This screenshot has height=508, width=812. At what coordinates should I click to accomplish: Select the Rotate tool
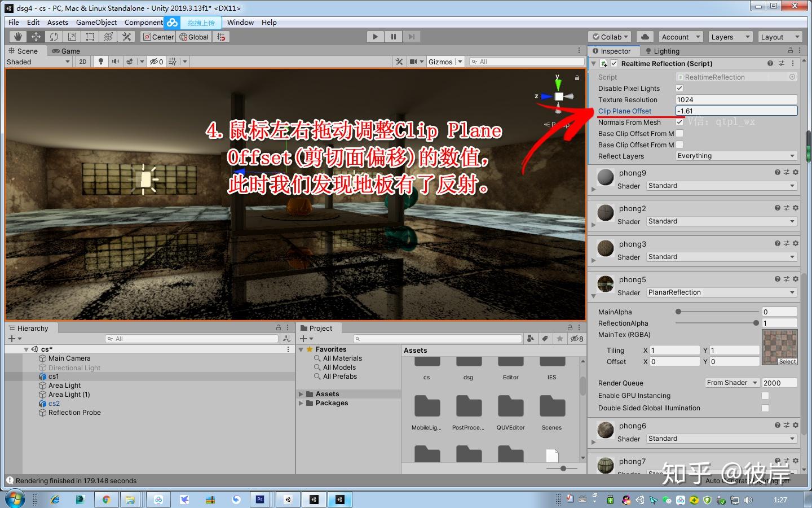tap(54, 36)
